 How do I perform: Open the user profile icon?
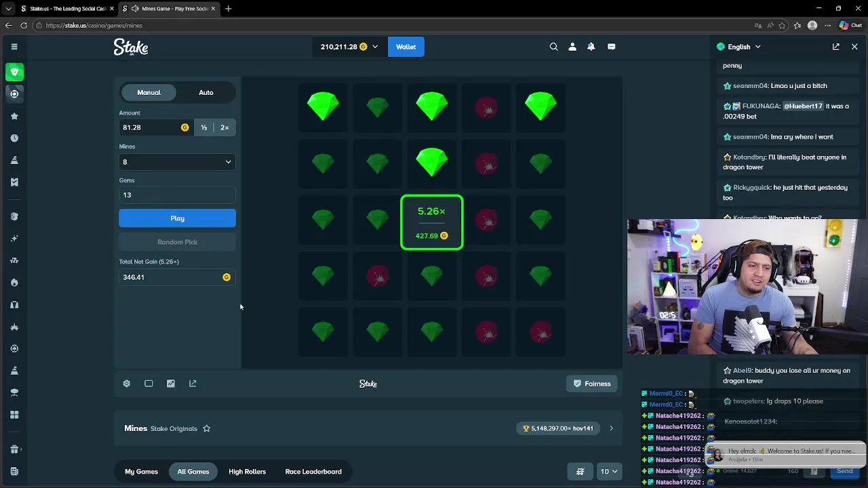pyautogui.click(x=572, y=47)
